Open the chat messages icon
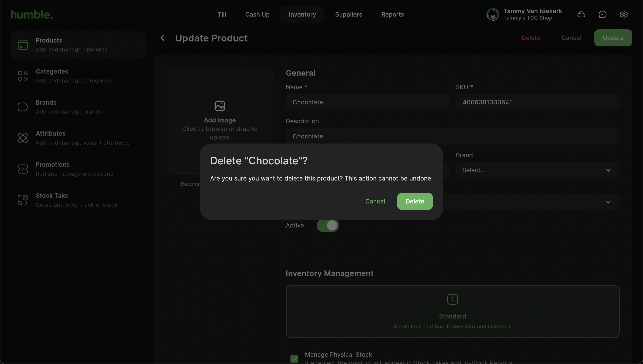This screenshot has height=364, width=643. click(602, 14)
